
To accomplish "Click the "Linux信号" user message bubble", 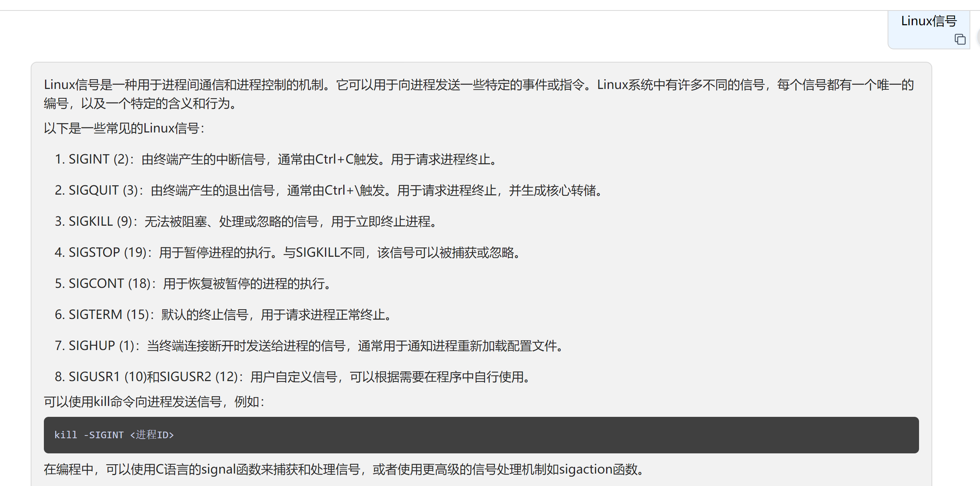I will click(x=928, y=21).
